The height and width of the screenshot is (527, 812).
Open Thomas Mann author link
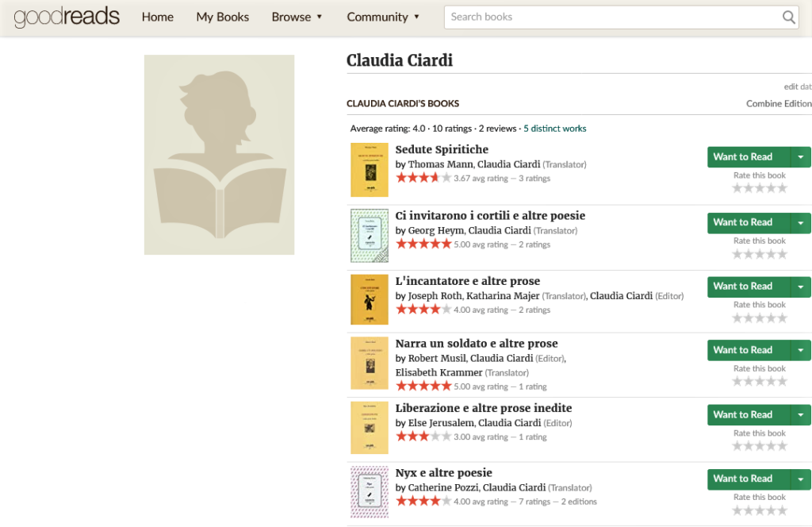440,164
